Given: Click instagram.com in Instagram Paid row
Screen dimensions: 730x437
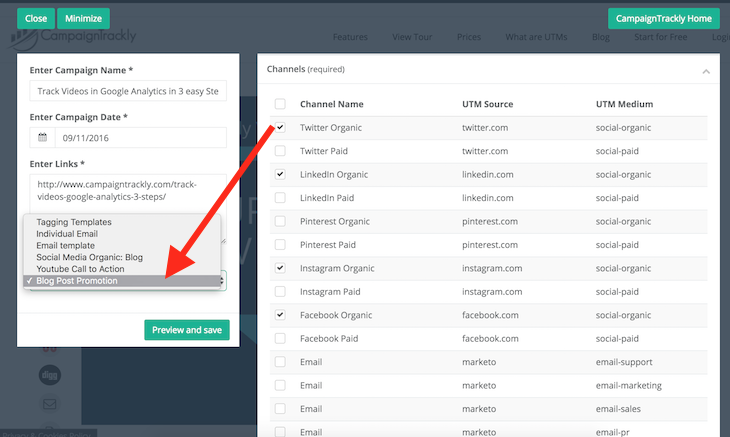Looking at the screenshot, I should coord(492,292).
